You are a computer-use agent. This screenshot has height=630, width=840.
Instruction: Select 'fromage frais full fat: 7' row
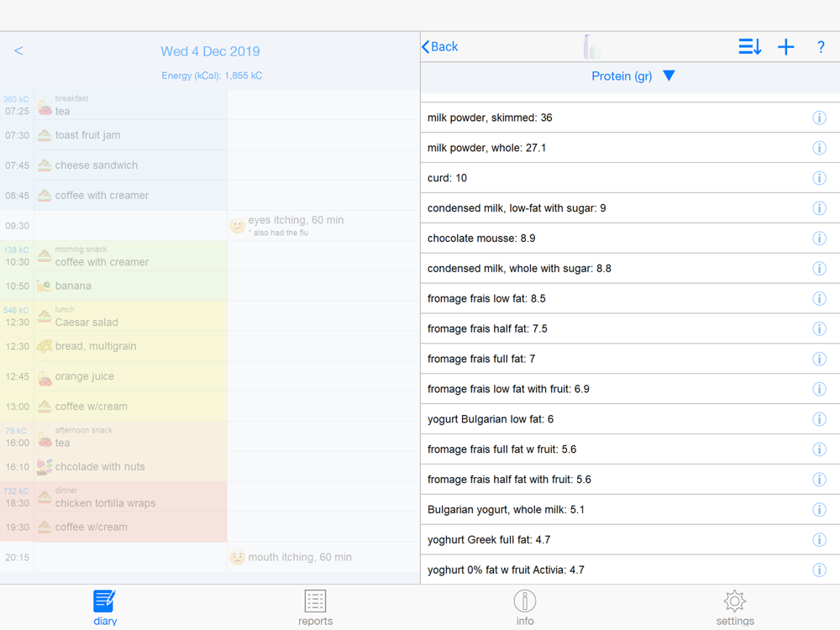[x=630, y=359]
